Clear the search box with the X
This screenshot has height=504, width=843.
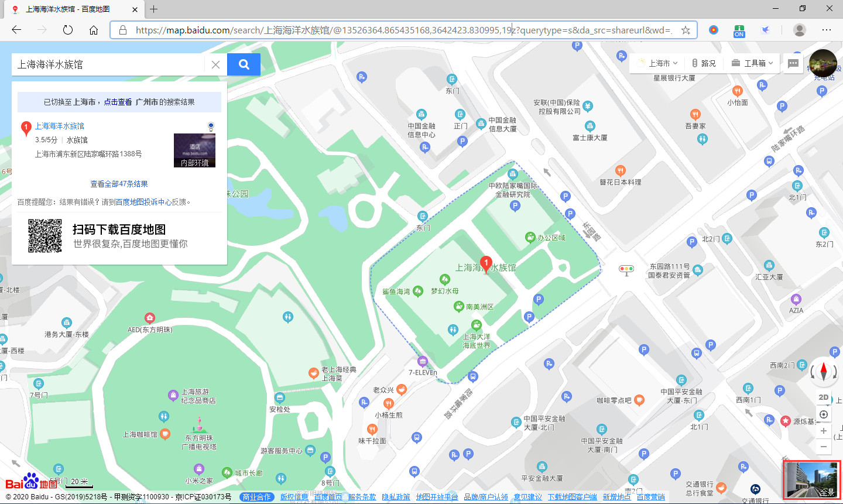pyautogui.click(x=215, y=64)
